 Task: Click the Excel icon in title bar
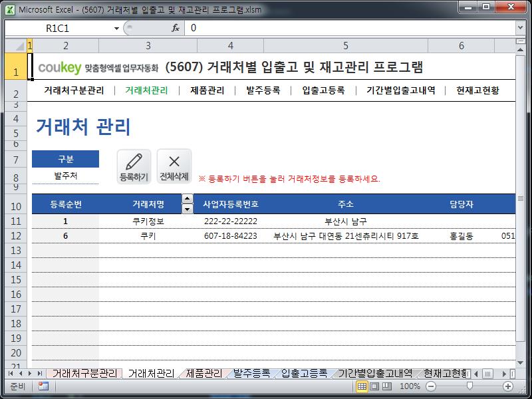click(x=10, y=9)
